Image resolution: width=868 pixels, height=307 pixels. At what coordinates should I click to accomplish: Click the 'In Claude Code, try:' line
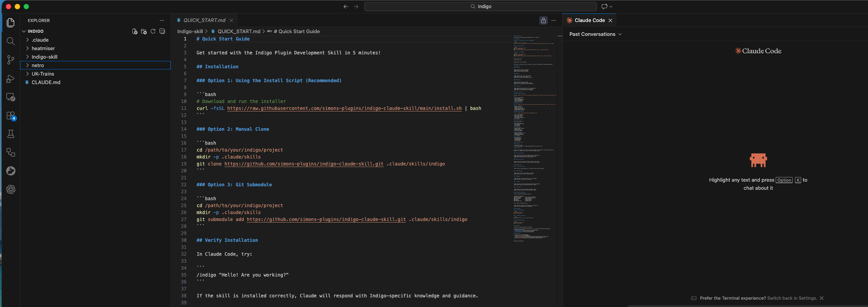pyautogui.click(x=224, y=254)
